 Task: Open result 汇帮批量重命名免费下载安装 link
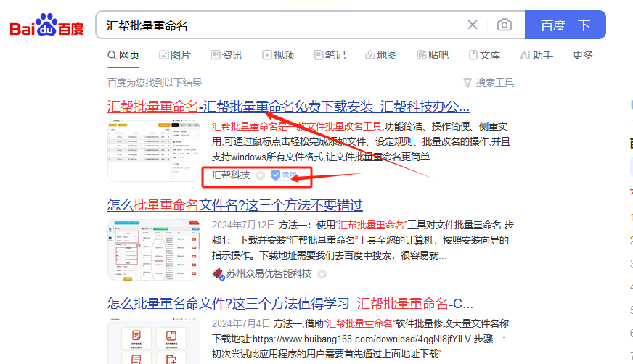pos(288,107)
